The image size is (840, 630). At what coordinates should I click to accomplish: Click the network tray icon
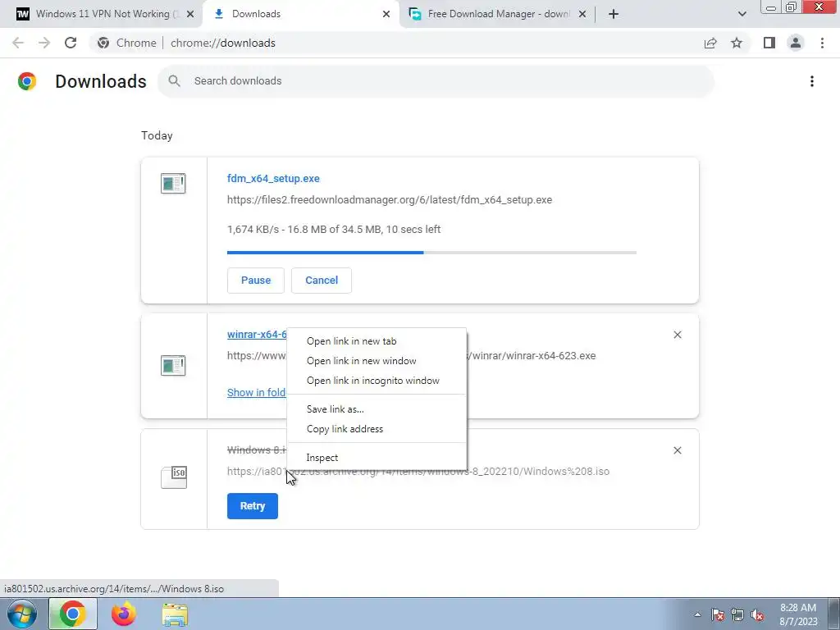point(737,614)
